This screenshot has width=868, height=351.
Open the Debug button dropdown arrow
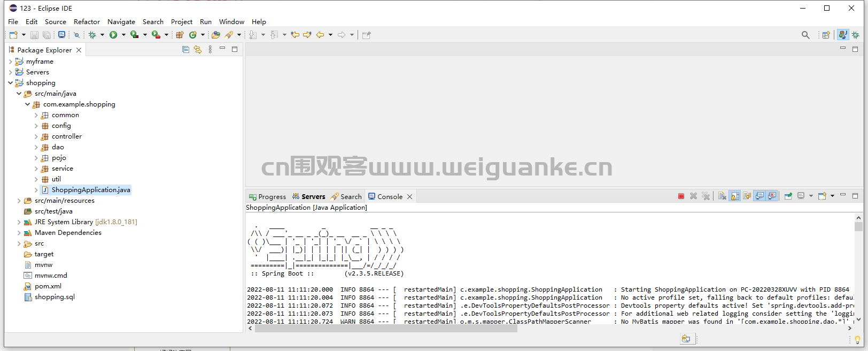tap(102, 35)
